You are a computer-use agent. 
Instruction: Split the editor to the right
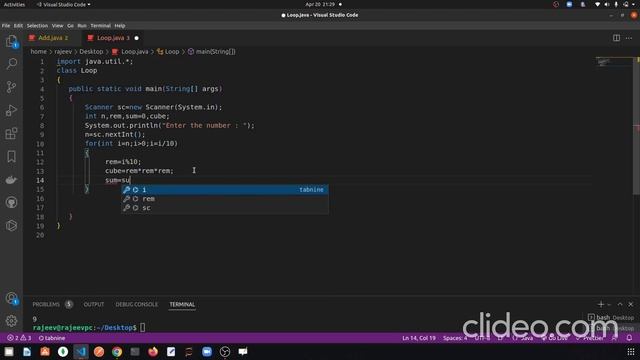(616, 38)
